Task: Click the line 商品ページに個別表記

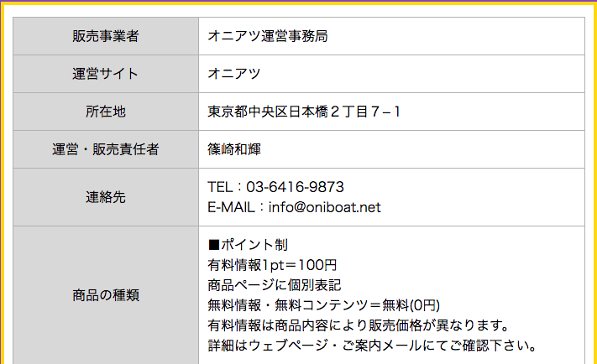Action: tap(274, 285)
